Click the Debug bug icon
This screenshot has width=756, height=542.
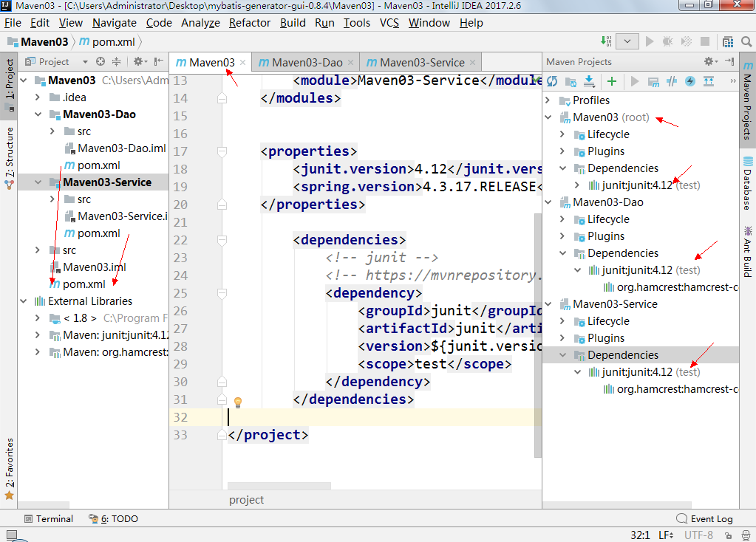click(x=668, y=41)
